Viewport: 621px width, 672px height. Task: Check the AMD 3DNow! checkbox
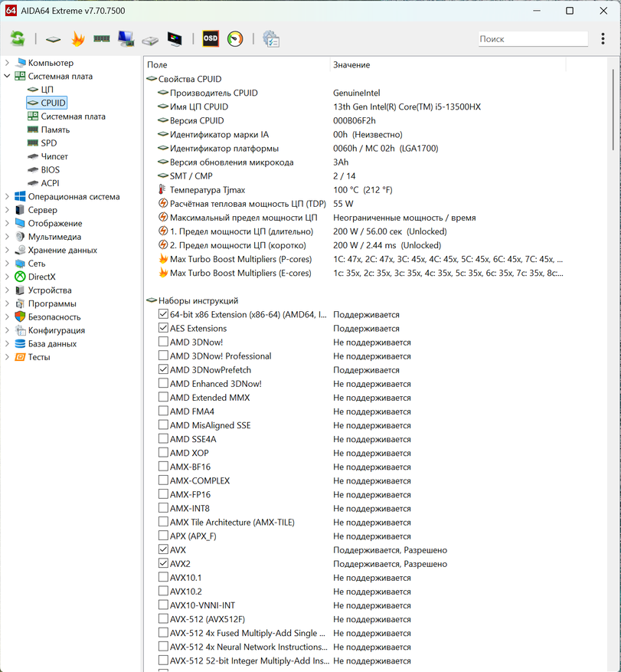(163, 343)
